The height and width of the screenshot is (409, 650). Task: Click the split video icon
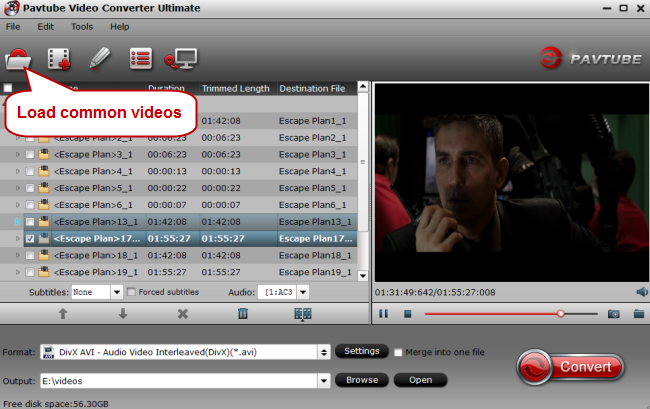pyautogui.click(x=303, y=314)
